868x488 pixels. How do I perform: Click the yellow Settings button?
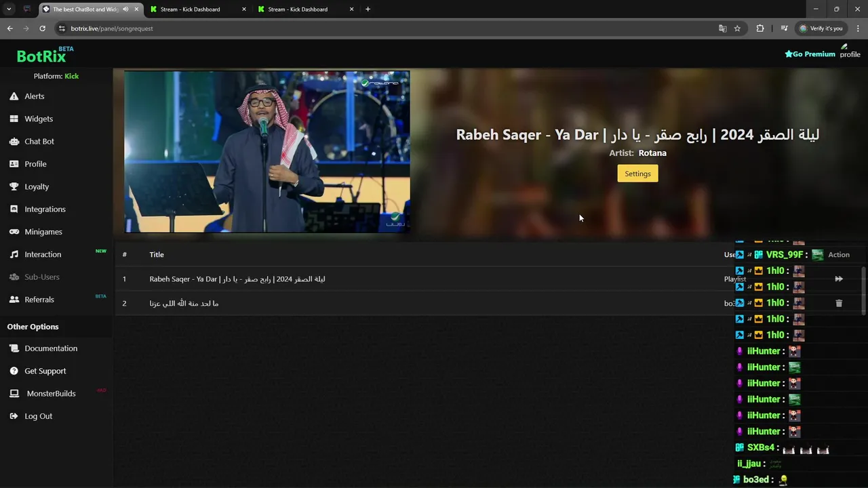coord(637,174)
